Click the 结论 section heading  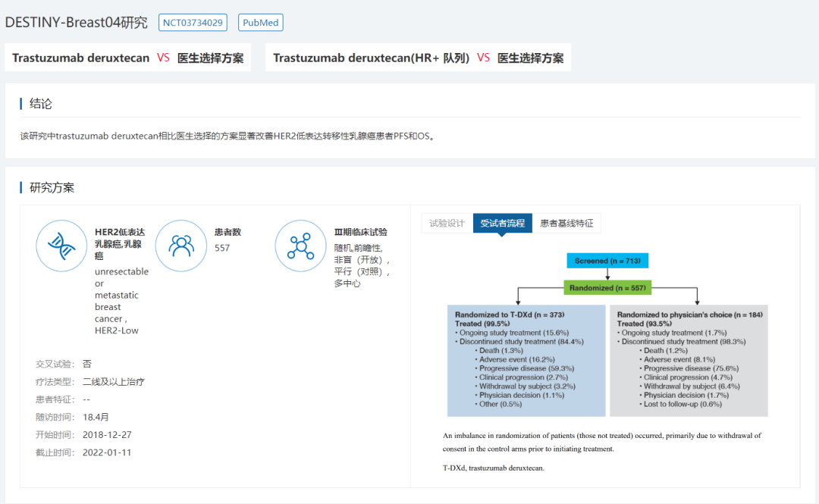point(41,104)
